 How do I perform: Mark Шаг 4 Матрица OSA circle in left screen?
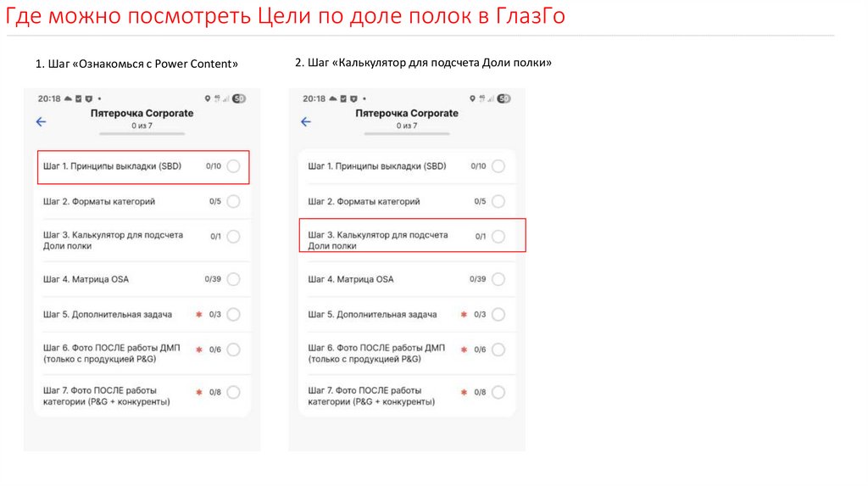pos(234,278)
